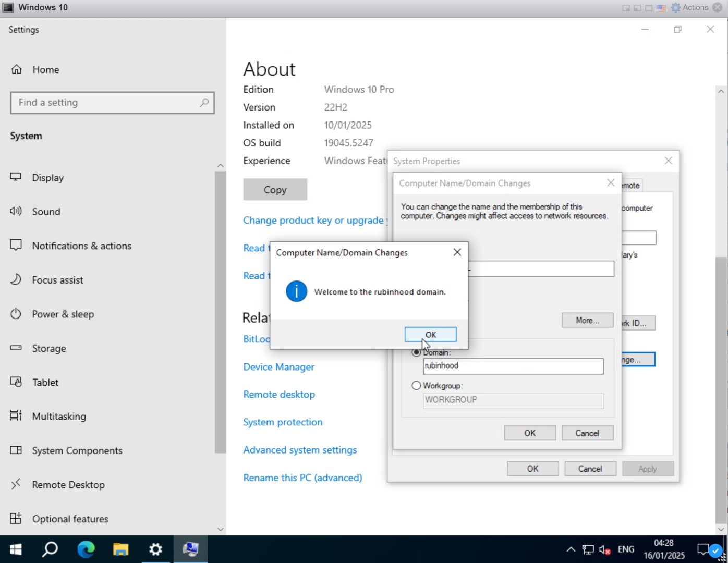Open Display settings
The height and width of the screenshot is (563, 728).
[x=48, y=178]
